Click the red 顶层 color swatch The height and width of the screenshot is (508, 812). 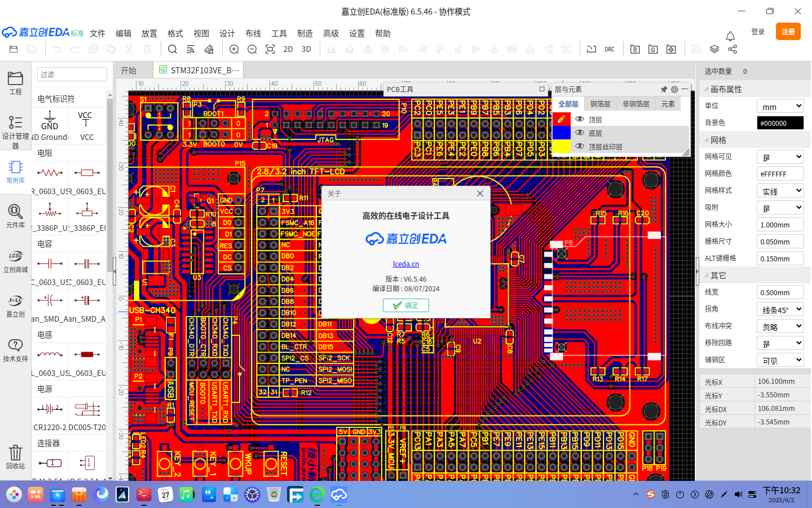tap(561, 119)
